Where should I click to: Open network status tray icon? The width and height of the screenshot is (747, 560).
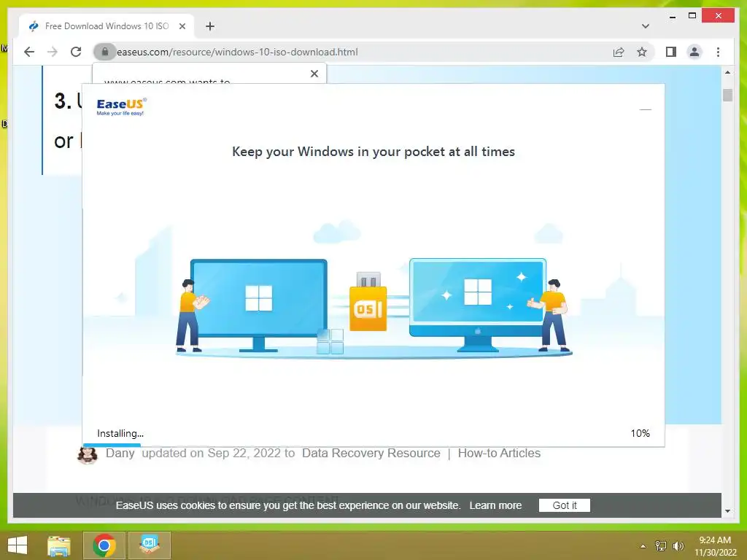661,546
